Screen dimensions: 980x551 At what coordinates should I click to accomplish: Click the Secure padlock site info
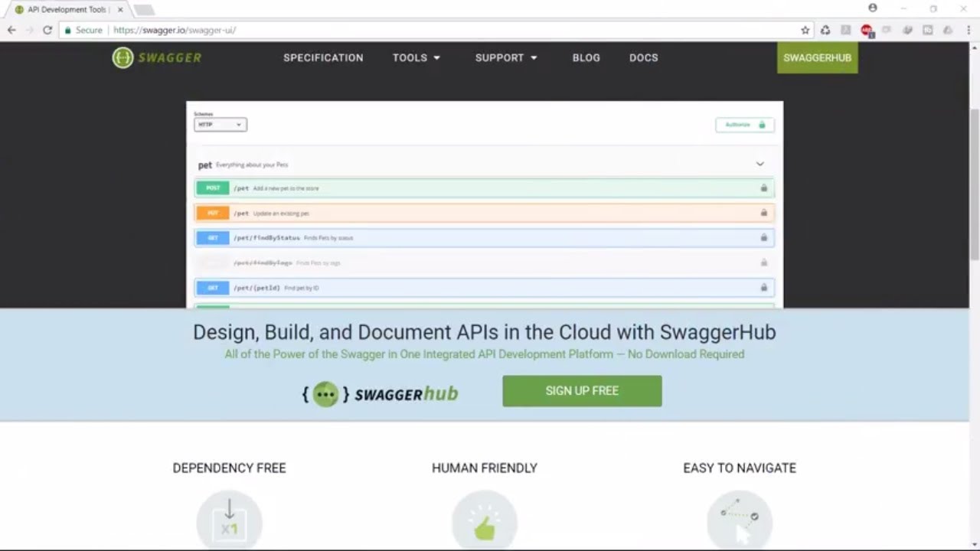pyautogui.click(x=83, y=30)
